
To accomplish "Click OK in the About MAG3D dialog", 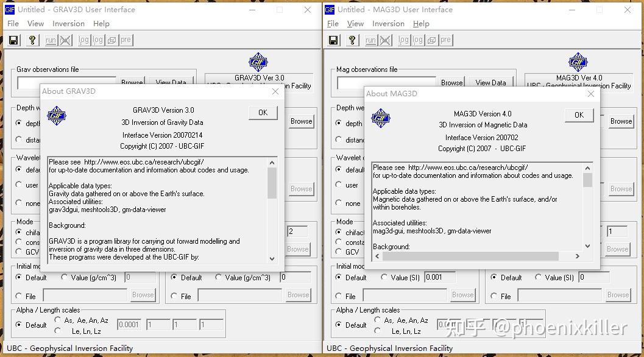I will pyautogui.click(x=579, y=115).
